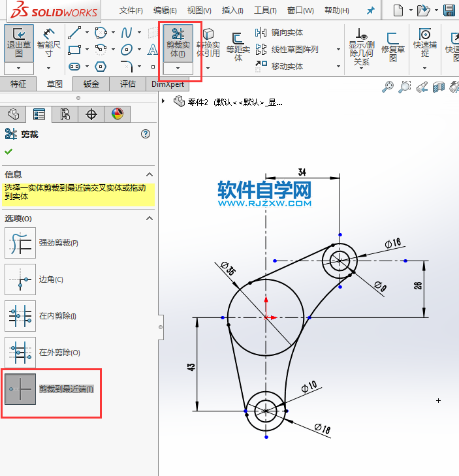This screenshot has height=476, width=459.
Task: Click the trim help question mark icon
Action: tap(146, 134)
